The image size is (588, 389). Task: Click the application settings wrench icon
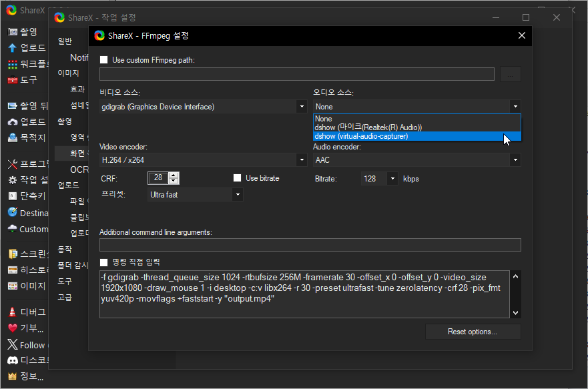click(x=13, y=163)
